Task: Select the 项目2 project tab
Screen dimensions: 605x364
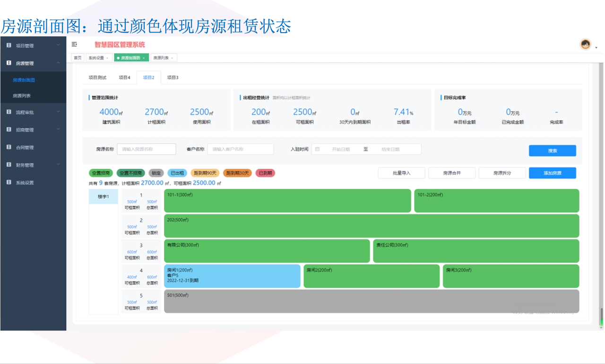Action: click(x=149, y=78)
